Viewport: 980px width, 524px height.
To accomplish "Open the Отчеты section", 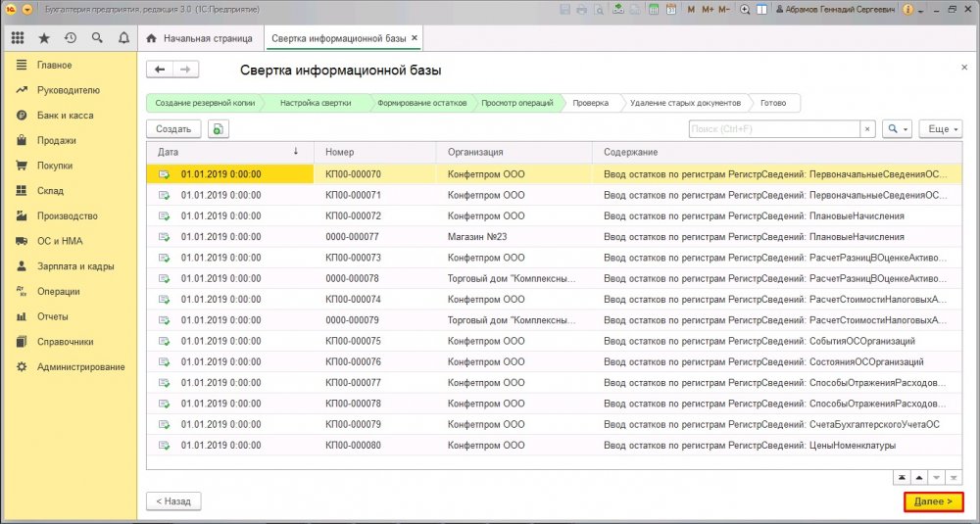I will tap(52, 316).
